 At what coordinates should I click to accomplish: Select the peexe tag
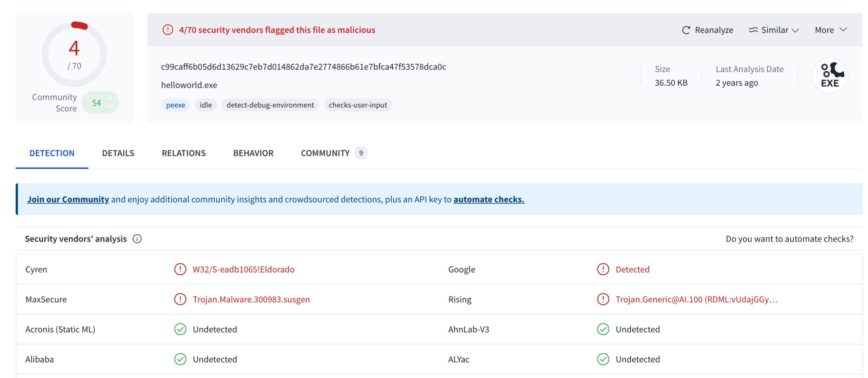coord(175,105)
